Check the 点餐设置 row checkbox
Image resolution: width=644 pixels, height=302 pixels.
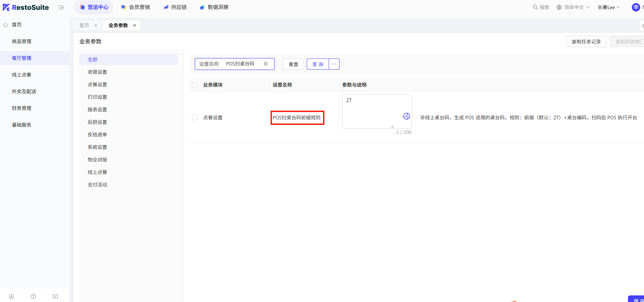pyautogui.click(x=195, y=118)
